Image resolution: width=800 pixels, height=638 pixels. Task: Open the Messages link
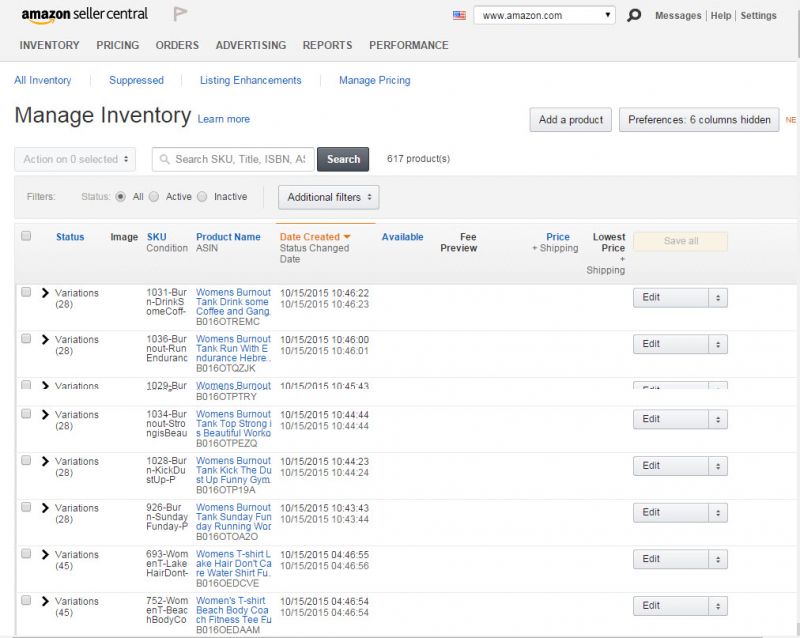(678, 16)
